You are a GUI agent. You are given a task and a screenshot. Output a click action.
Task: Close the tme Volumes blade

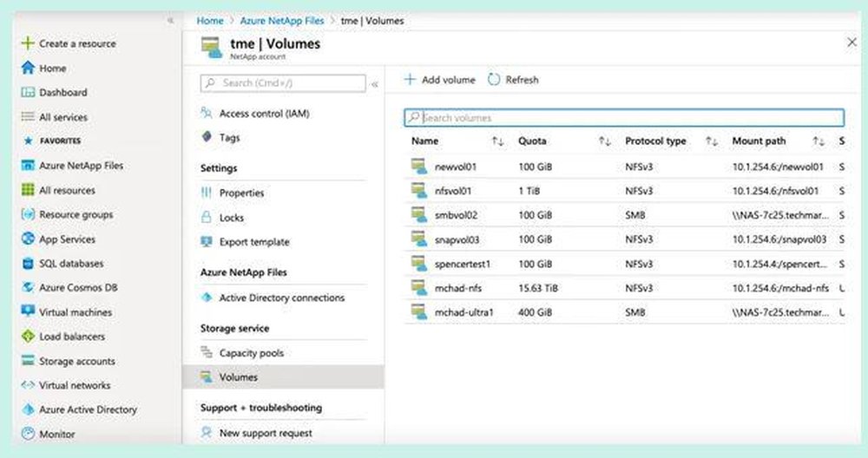(x=852, y=42)
